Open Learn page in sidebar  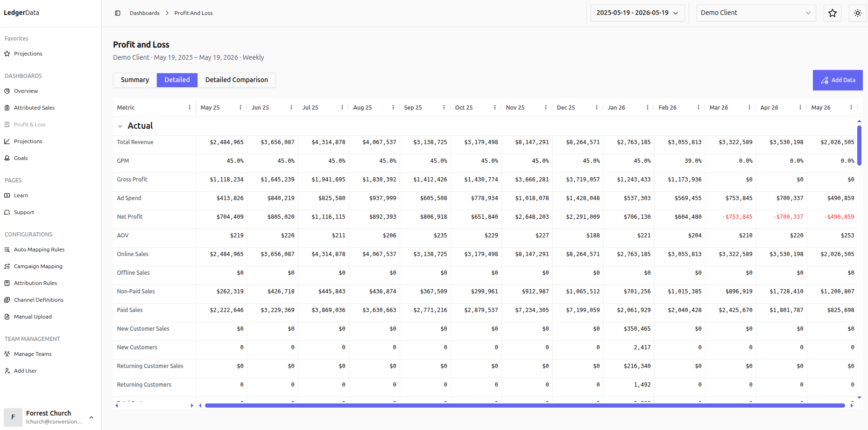21,195
